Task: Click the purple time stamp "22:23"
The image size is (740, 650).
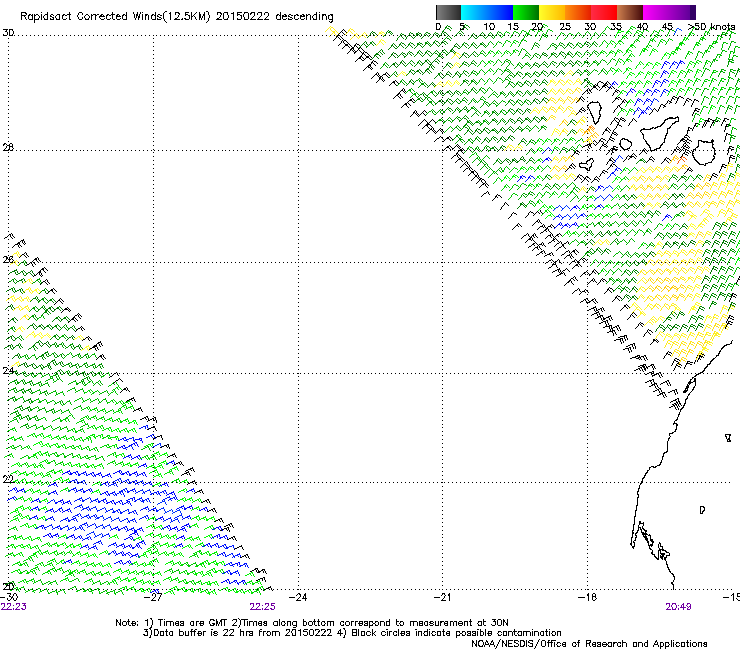Action: (14, 607)
